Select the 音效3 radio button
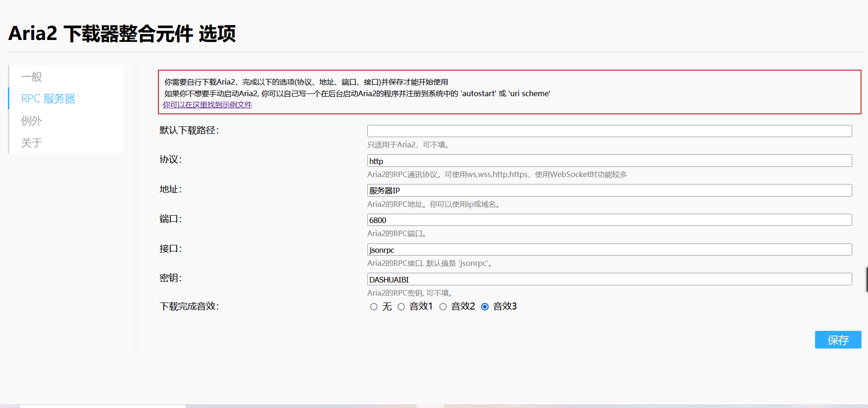Screen dimensions: 868x408 pyautogui.click(x=485, y=307)
